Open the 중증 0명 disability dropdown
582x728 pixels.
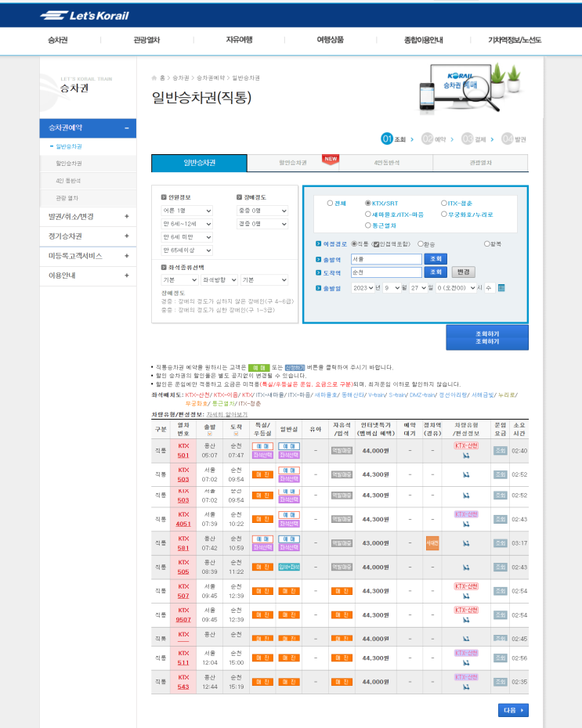coord(262,211)
